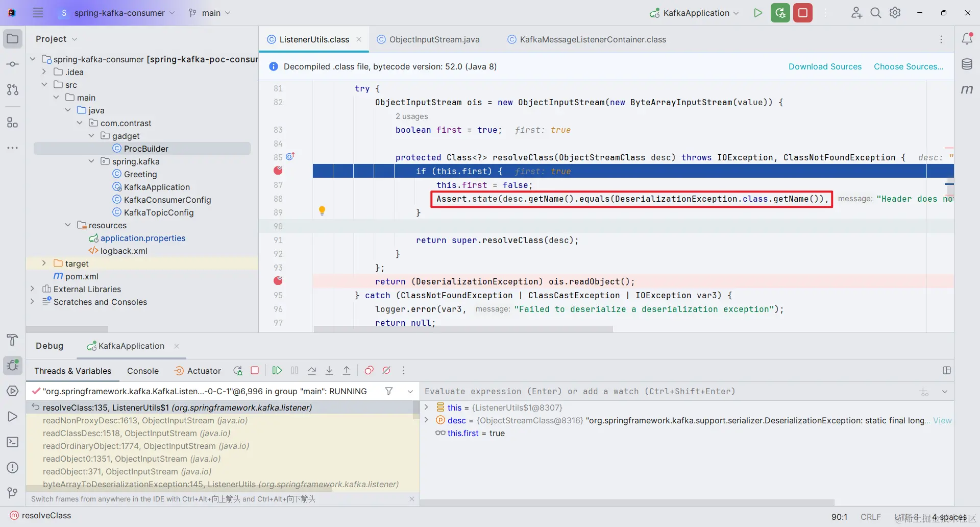Open the Notifications bell
980x527 pixels.
967,39
